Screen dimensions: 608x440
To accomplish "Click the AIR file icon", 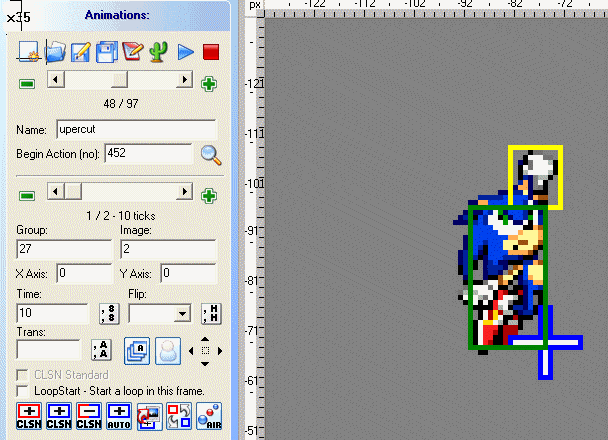I will pyautogui.click(x=209, y=416).
